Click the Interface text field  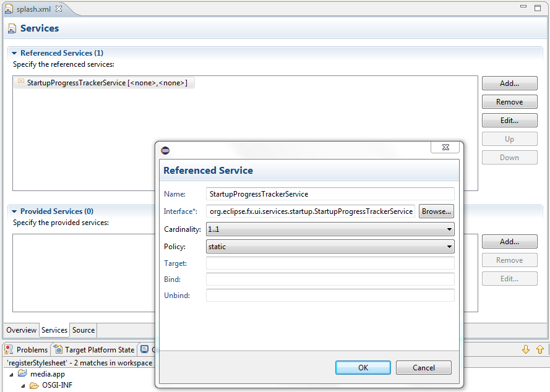click(x=311, y=211)
